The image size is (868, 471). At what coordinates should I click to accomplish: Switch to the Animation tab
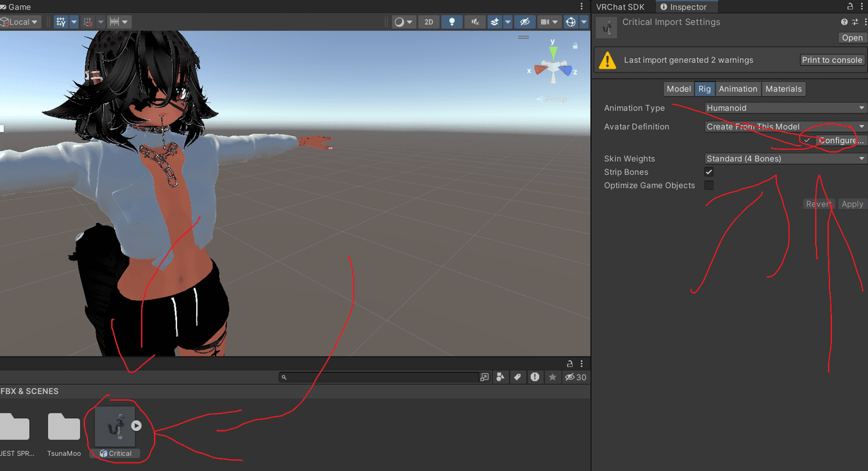[x=738, y=89]
